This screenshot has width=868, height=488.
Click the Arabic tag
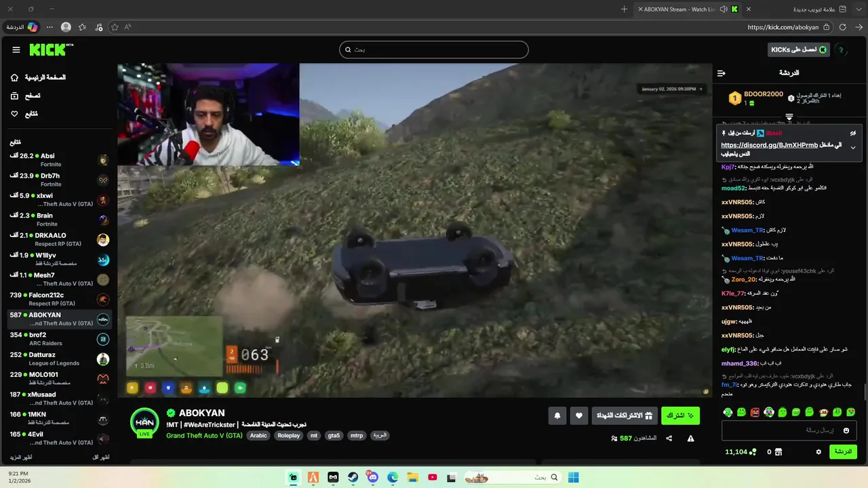pyautogui.click(x=258, y=436)
